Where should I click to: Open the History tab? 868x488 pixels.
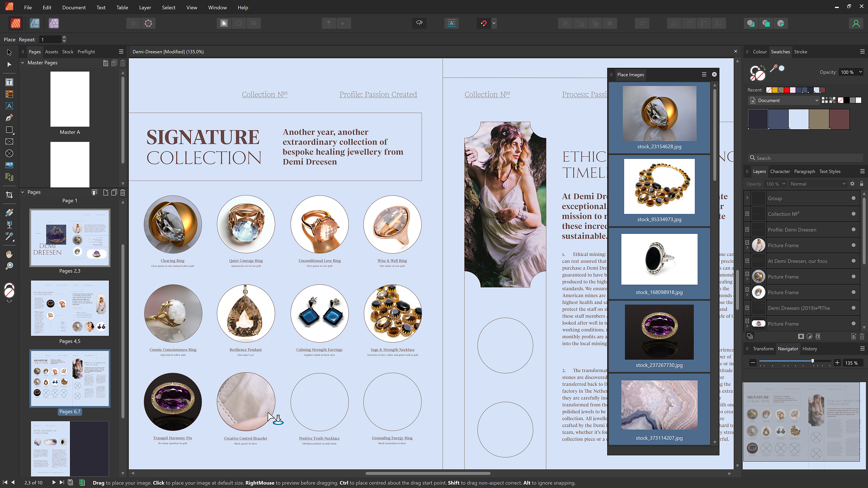click(x=809, y=349)
